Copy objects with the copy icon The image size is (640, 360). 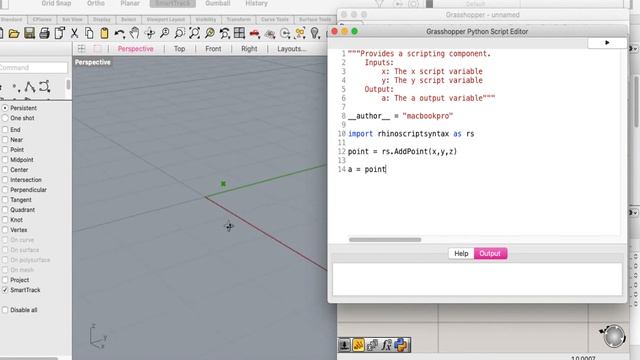[x=89, y=33]
